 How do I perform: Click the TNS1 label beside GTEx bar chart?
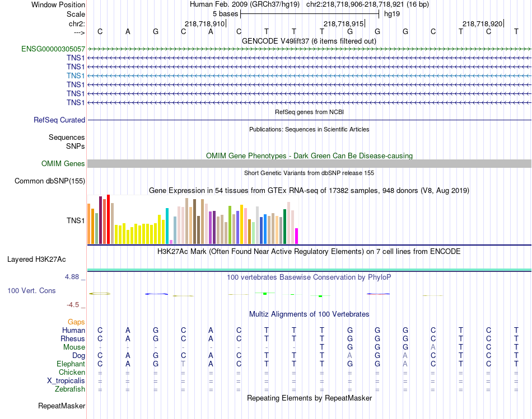[x=76, y=220]
